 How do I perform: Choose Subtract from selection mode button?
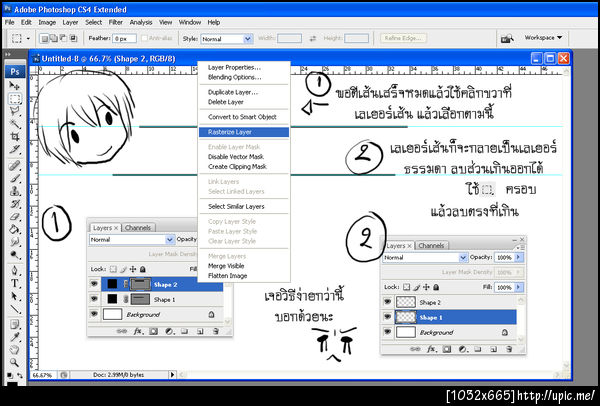pos(64,38)
